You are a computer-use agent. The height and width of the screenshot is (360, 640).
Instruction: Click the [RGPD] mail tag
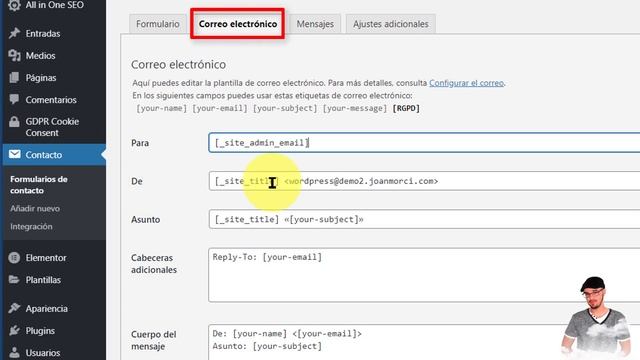point(406,108)
